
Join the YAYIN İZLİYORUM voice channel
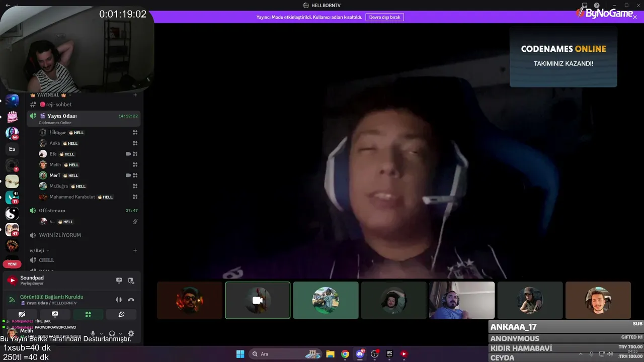point(84,235)
